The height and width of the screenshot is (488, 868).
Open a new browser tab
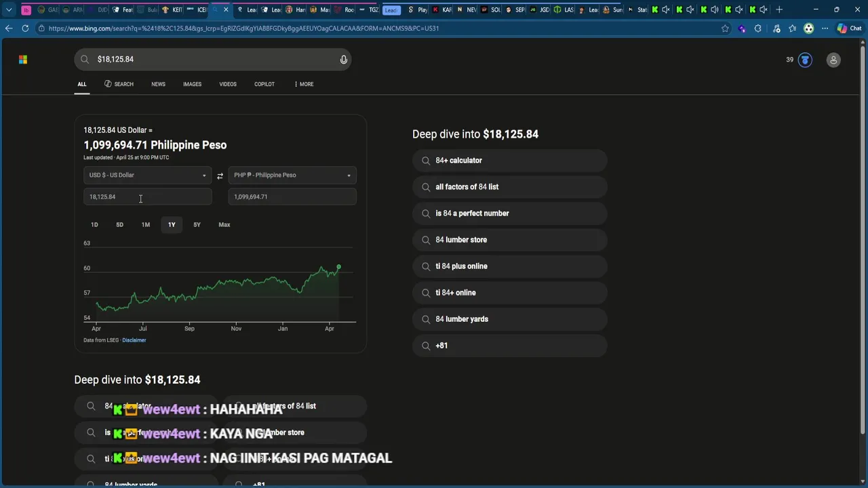click(779, 9)
